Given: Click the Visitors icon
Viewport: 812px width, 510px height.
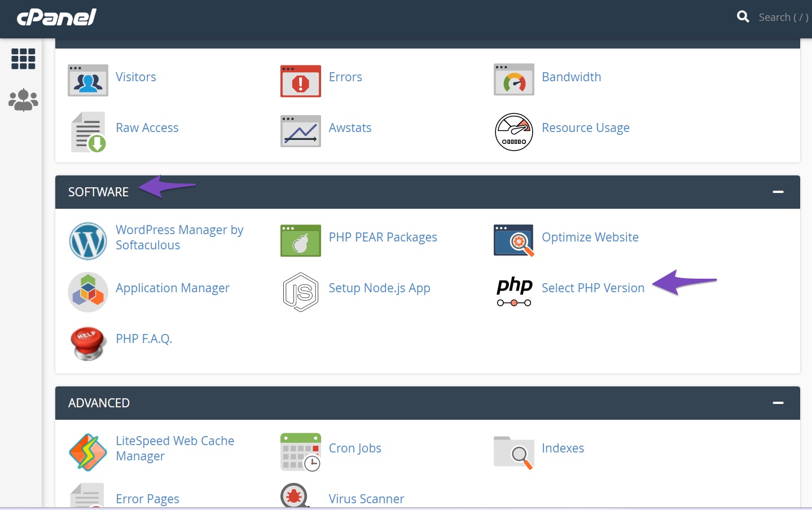Looking at the screenshot, I should pos(88,80).
